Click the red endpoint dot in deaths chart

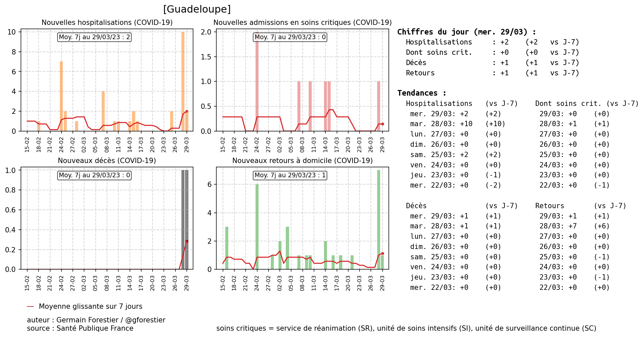[187, 241]
